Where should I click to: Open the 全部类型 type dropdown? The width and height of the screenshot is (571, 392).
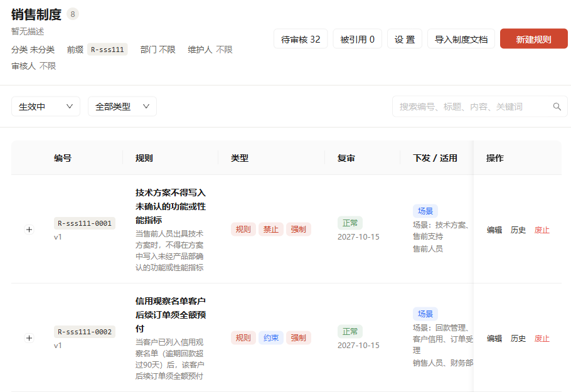(122, 107)
